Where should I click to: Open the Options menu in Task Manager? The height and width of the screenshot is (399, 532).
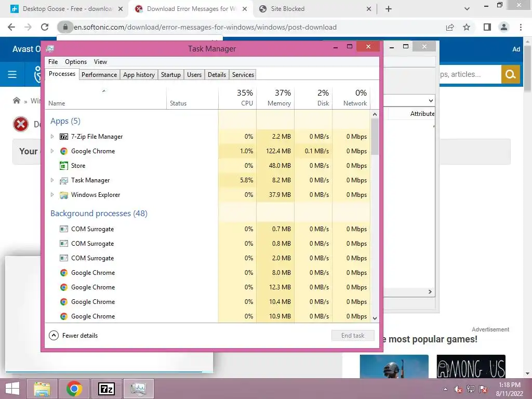pos(76,62)
